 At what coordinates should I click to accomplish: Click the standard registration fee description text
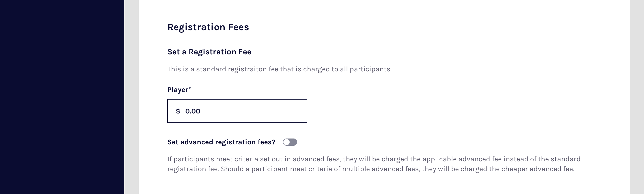tap(279, 69)
